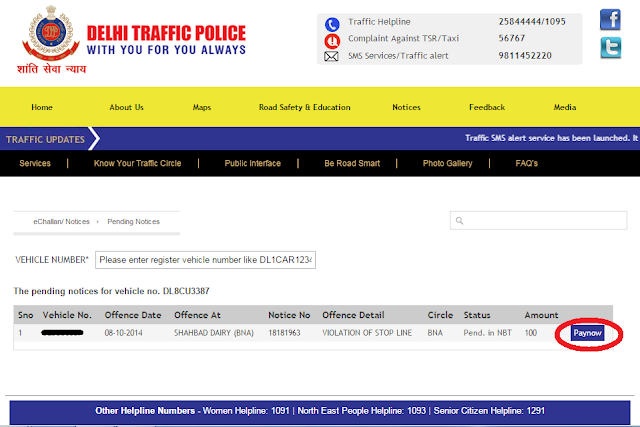Screen dimensions: 640x427
Task: Click the red complaint alert icon
Action: 332,41
